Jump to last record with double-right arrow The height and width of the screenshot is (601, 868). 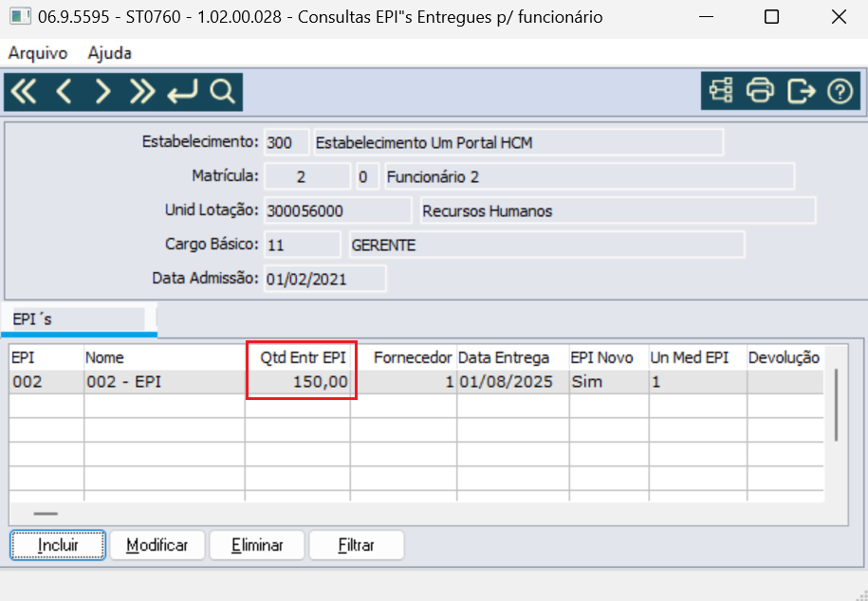142,91
